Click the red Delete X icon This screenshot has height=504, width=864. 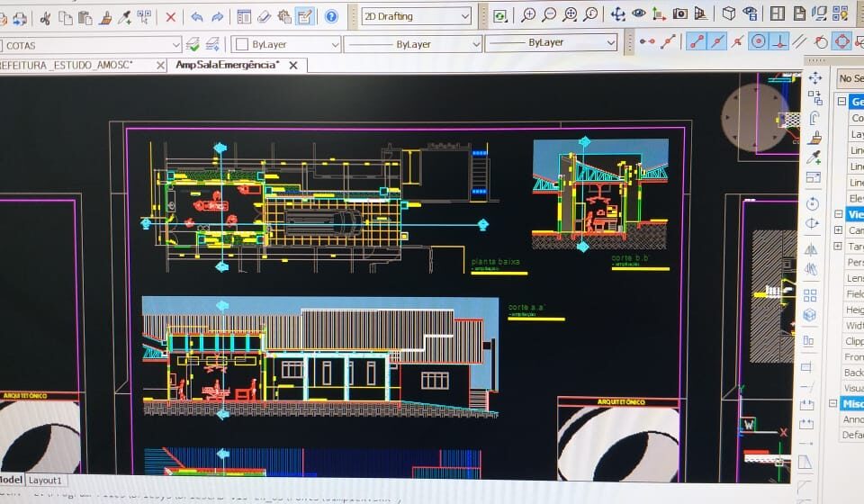(170, 16)
